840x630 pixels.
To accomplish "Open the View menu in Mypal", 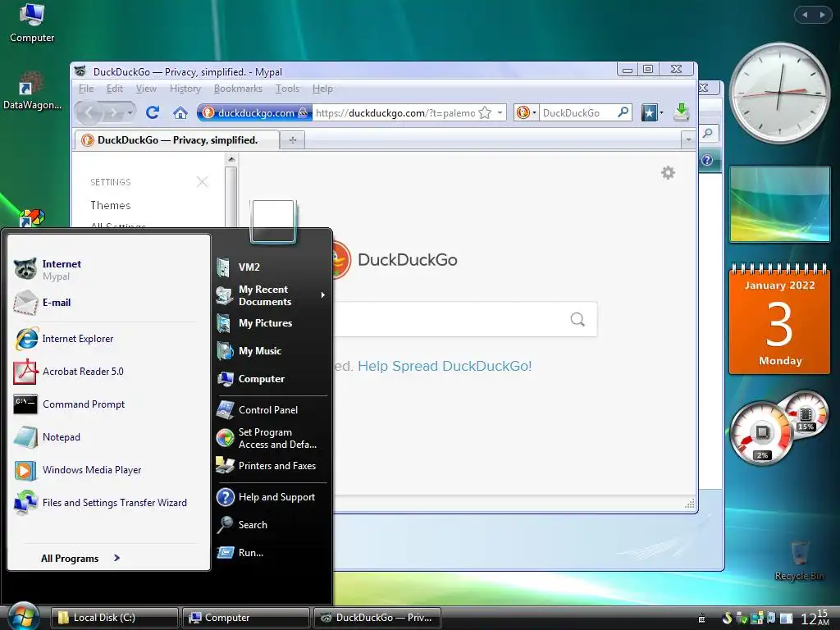I will 146,89.
